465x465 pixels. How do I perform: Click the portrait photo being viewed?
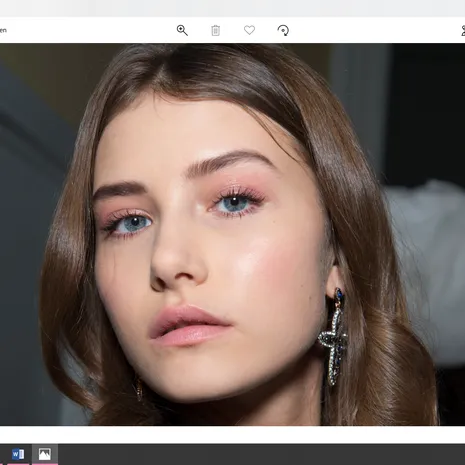pyautogui.click(x=232, y=234)
